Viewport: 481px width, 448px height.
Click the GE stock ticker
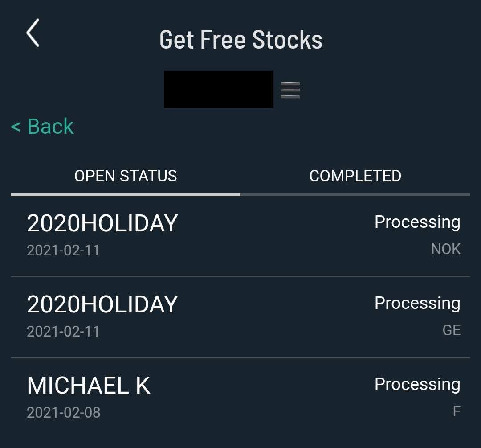[x=452, y=330]
